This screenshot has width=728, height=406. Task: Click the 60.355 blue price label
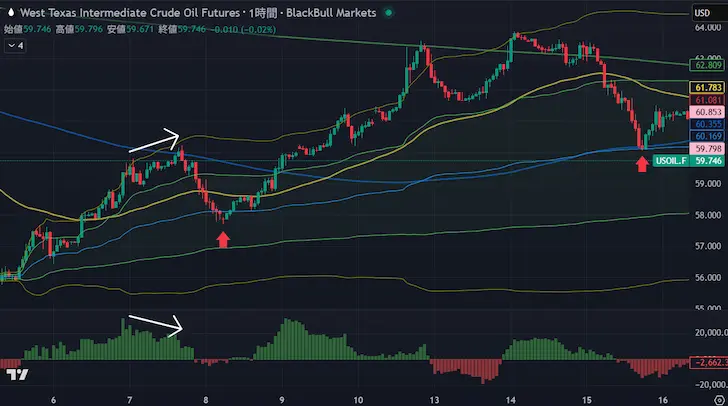[707, 124]
